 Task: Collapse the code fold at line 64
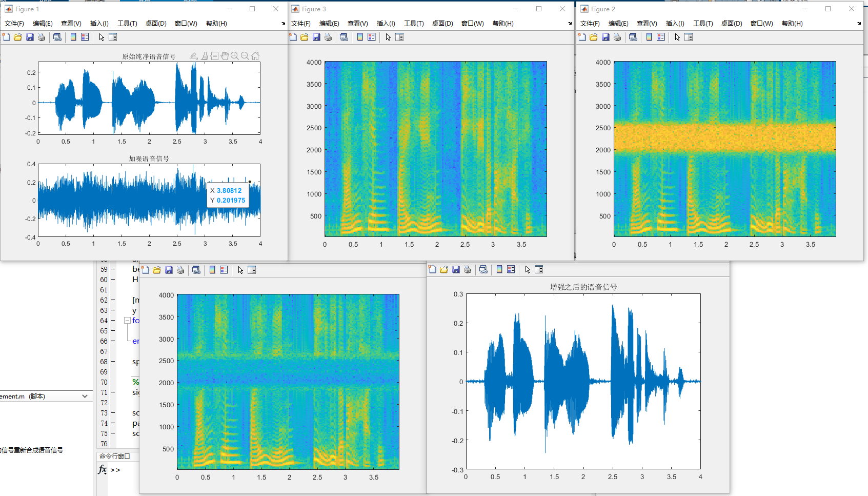click(127, 320)
